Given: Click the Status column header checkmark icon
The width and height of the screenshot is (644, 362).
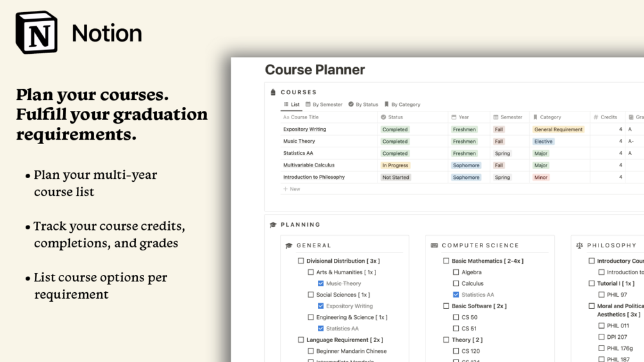Looking at the screenshot, I should point(383,117).
